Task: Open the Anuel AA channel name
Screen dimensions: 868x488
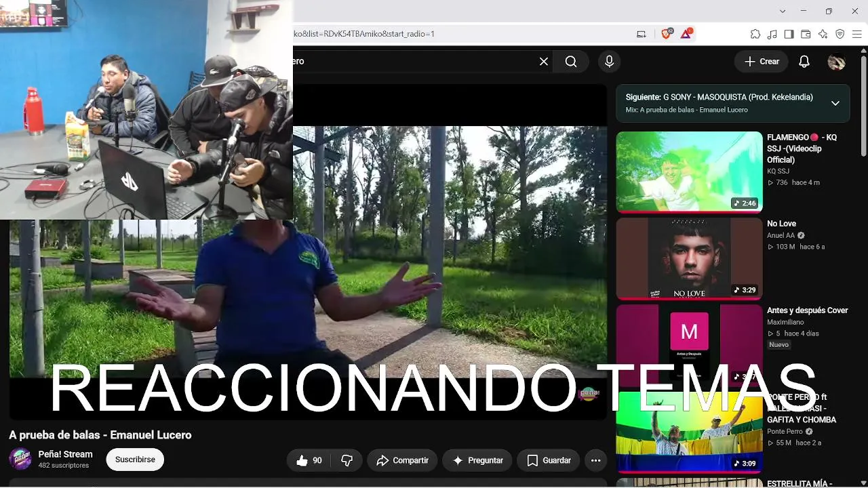Action: [x=781, y=236]
